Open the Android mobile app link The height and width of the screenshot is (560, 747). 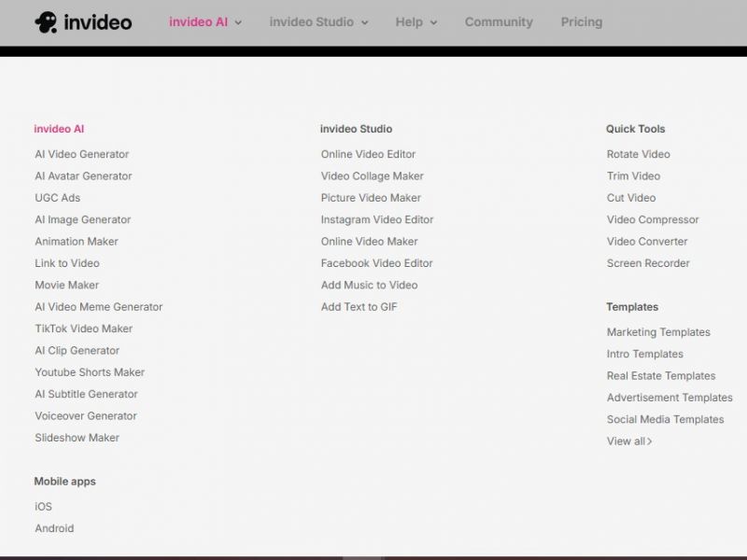(x=54, y=528)
